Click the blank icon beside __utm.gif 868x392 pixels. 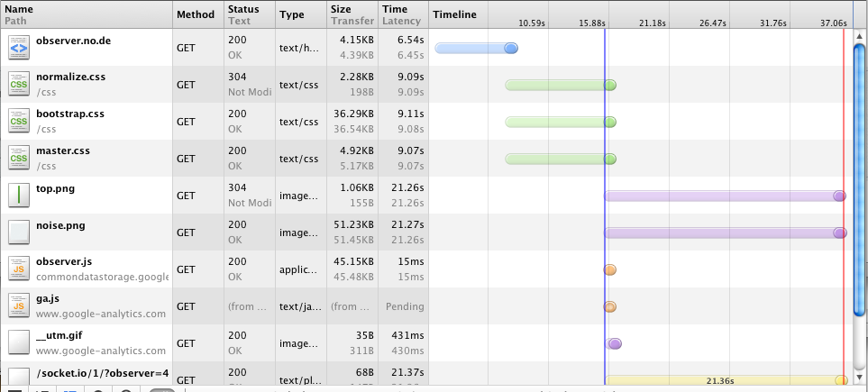pyautogui.click(x=19, y=343)
